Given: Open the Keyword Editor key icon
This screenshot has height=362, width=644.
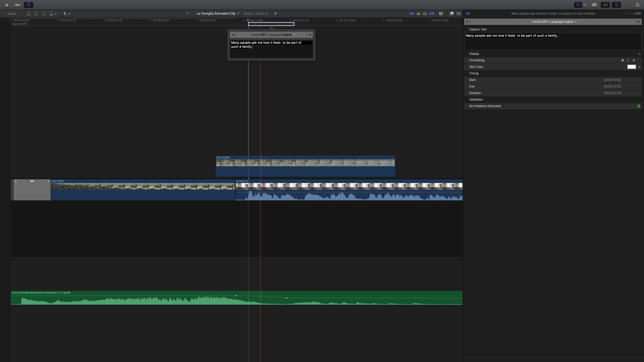Looking at the screenshot, I should (17, 5).
